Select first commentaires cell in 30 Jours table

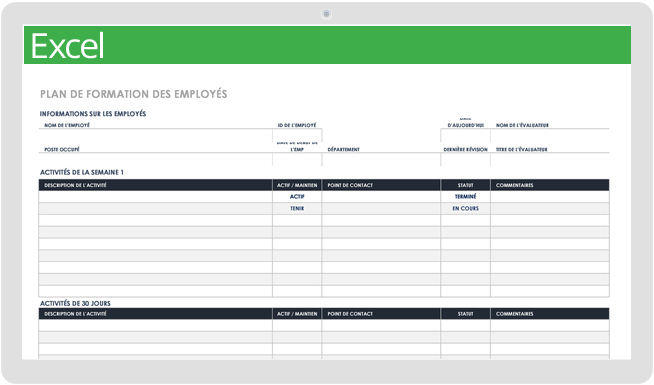click(550, 326)
